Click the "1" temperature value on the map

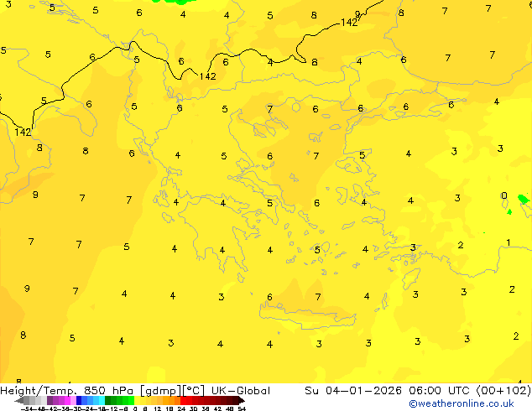pos(509,242)
